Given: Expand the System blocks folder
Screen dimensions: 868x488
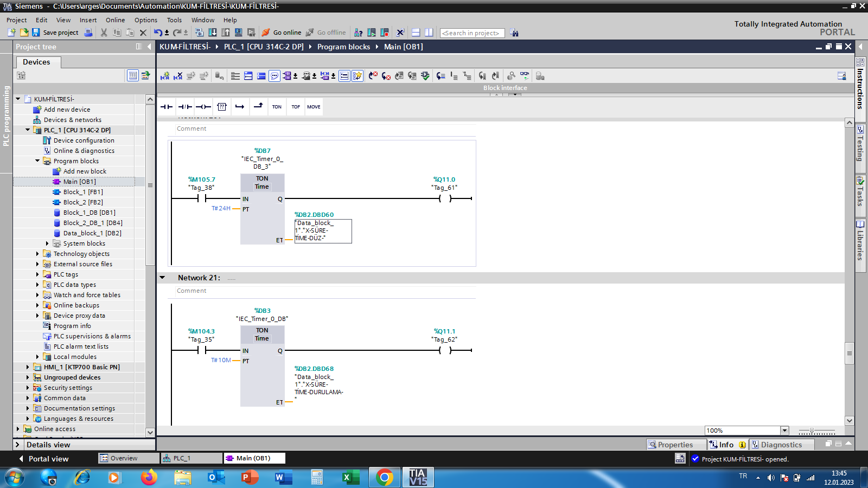Looking at the screenshot, I should [47, 243].
